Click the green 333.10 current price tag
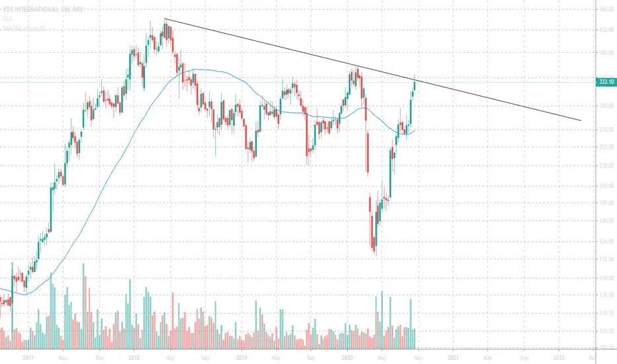The image size is (617, 364). point(606,82)
